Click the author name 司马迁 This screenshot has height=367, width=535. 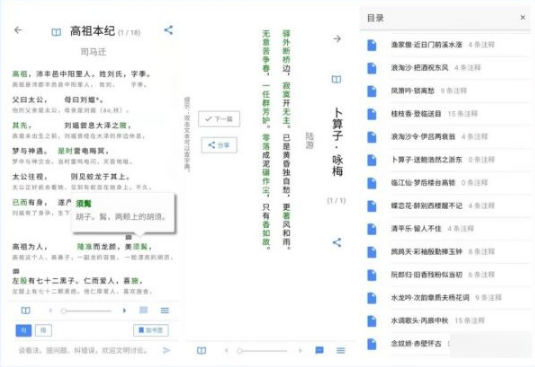pos(93,52)
